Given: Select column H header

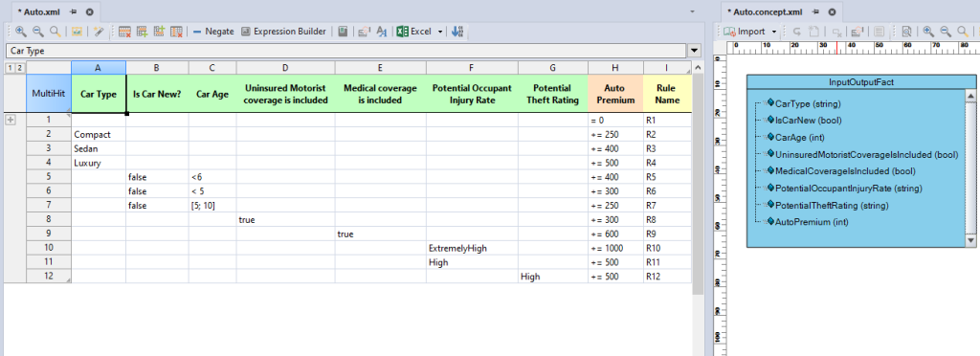Looking at the screenshot, I should [x=615, y=67].
